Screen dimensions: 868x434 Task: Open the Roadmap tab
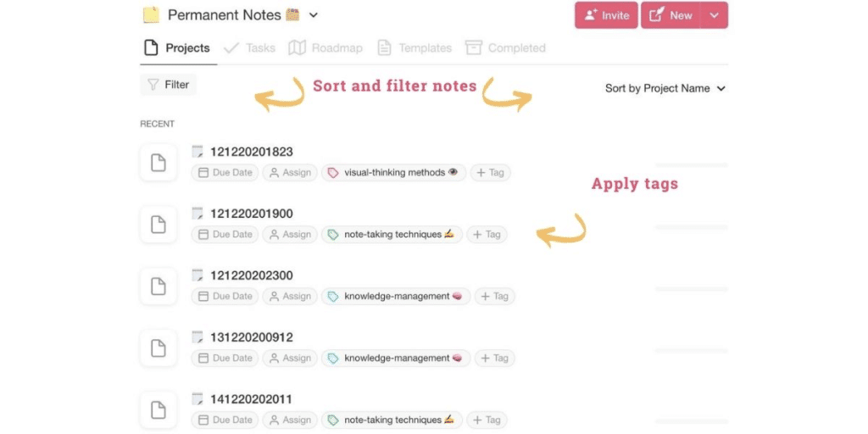point(325,48)
